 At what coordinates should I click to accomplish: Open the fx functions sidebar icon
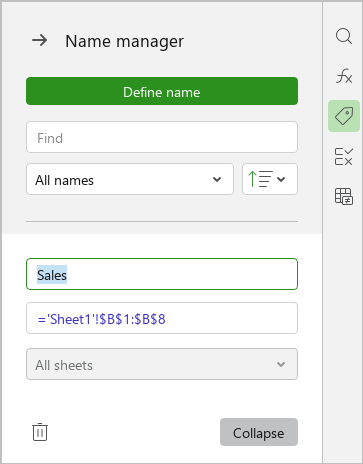[x=344, y=76]
